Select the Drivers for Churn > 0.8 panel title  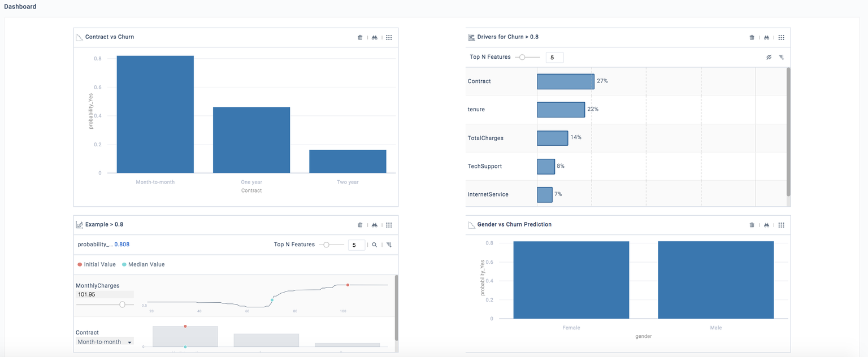click(x=506, y=37)
